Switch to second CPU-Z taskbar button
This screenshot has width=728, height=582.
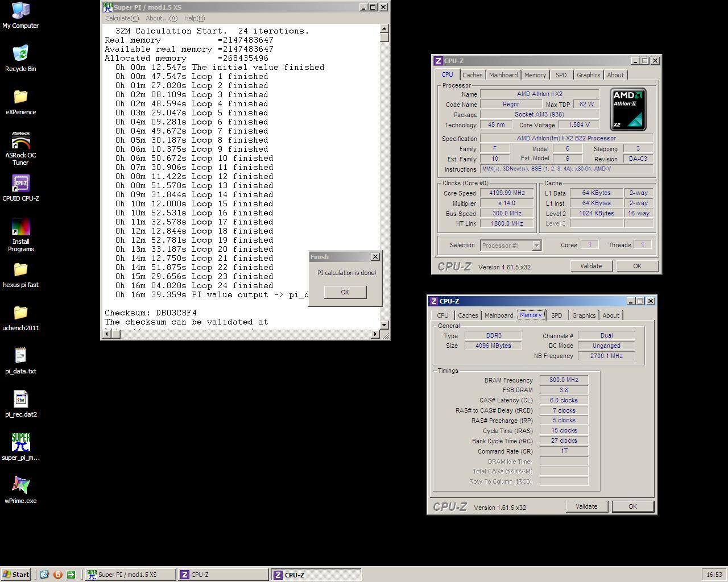[x=316, y=575]
